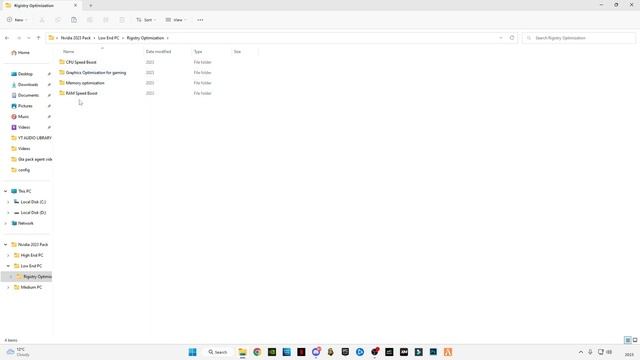
Task: Click the Cut scissors icon
Action: [42, 20]
